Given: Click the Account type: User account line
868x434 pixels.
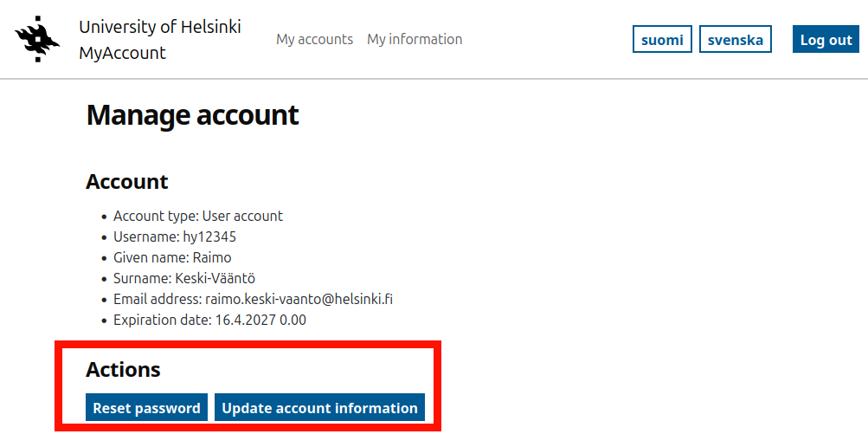Looking at the screenshot, I should click(x=198, y=216).
